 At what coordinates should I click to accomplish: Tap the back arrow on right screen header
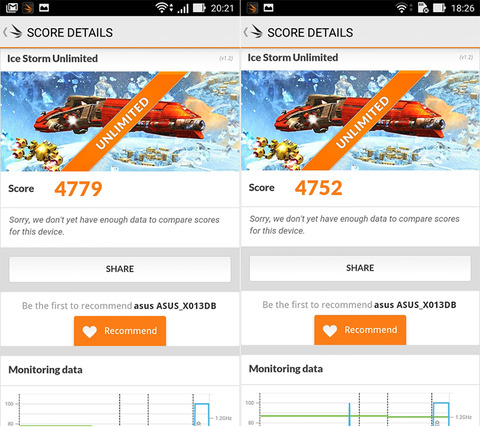coord(246,32)
